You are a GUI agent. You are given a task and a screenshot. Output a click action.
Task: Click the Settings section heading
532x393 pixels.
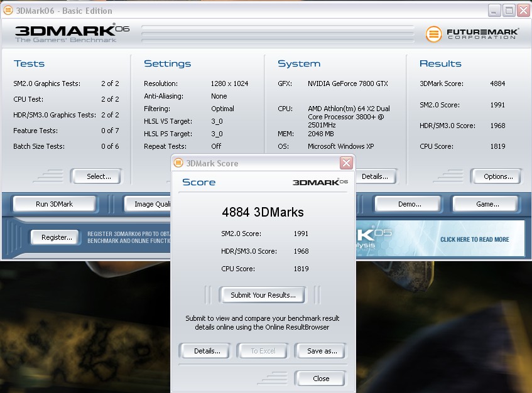click(x=167, y=64)
